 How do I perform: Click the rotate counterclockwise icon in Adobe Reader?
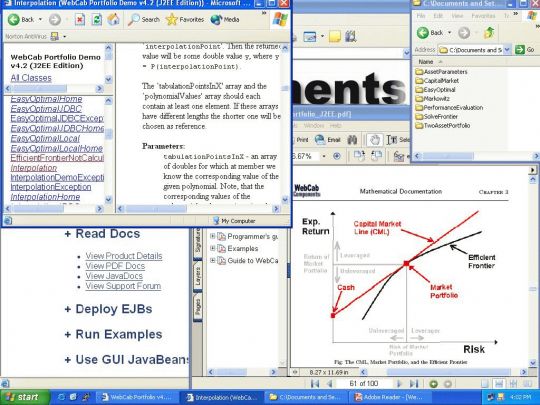tap(376, 156)
